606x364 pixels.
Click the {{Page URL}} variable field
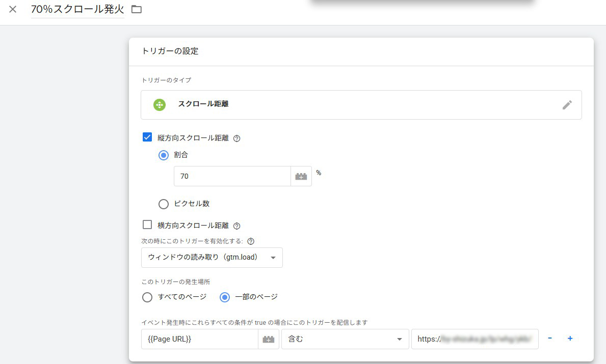pos(199,339)
